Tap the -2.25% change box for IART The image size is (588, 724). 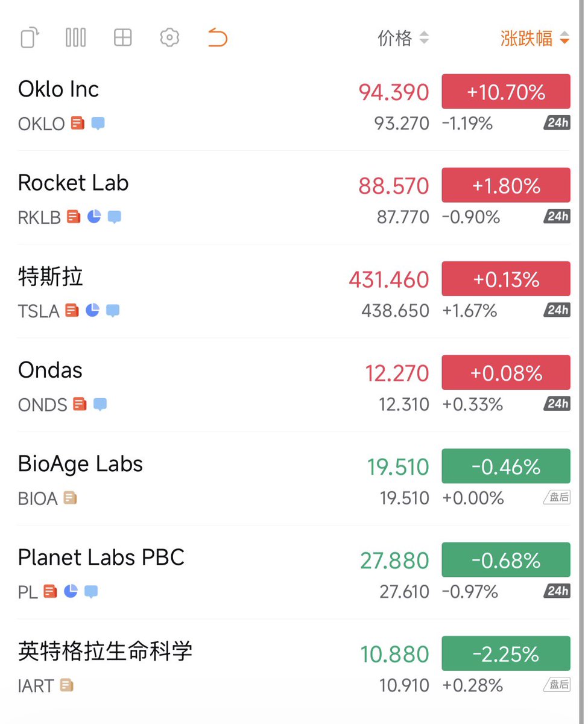click(x=505, y=653)
